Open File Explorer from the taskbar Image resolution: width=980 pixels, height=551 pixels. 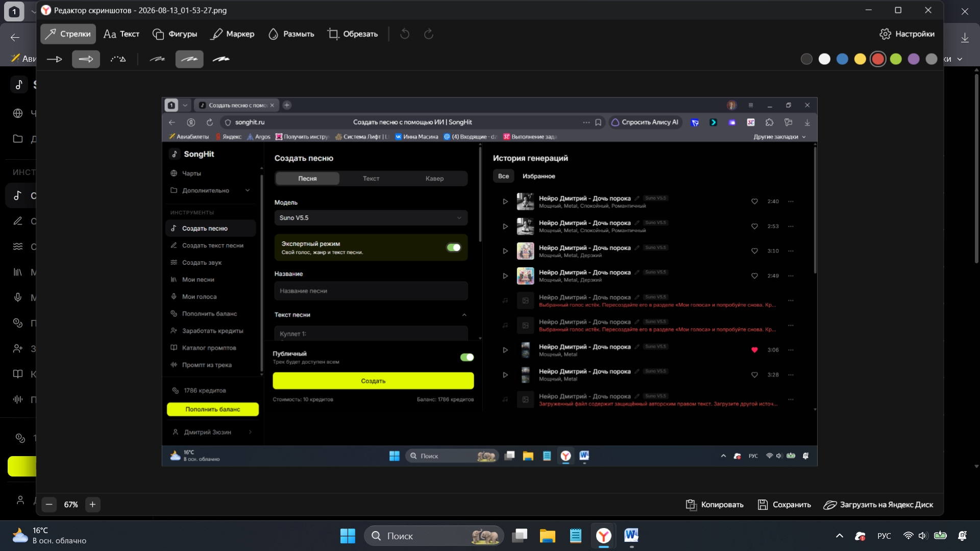pos(548,536)
